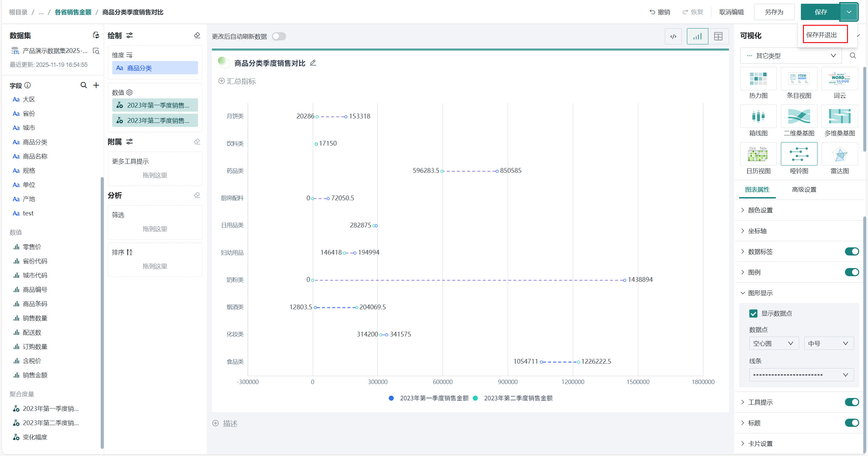The image size is (868, 456).
Task: Click the 另存为 button
Action: coord(774,12)
